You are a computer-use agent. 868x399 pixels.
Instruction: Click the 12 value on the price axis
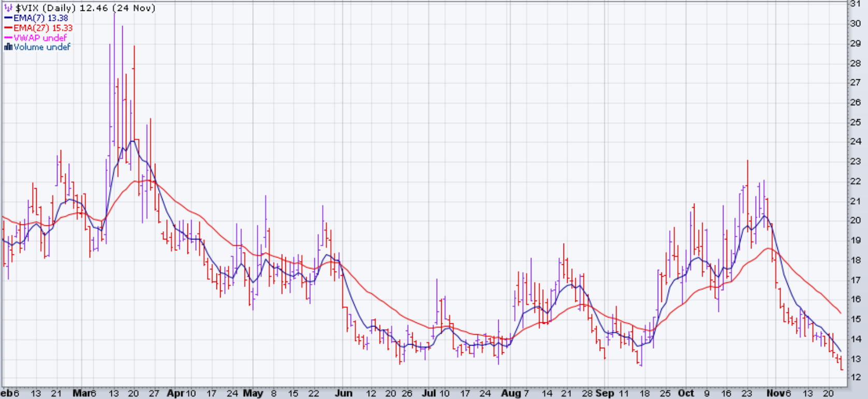(855, 378)
